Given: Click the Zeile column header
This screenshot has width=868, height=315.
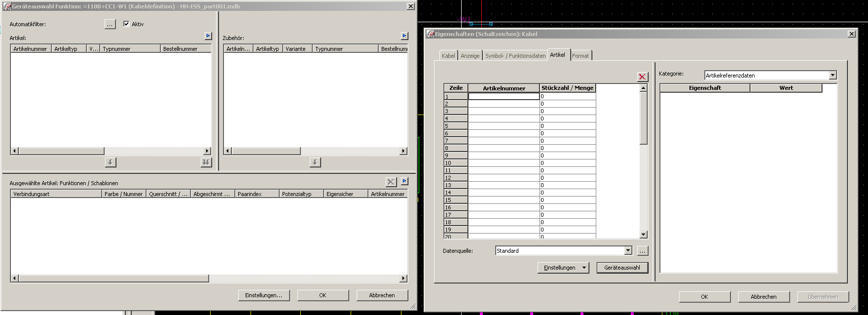Looking at the screenshot, I should [x=456, y=88].
